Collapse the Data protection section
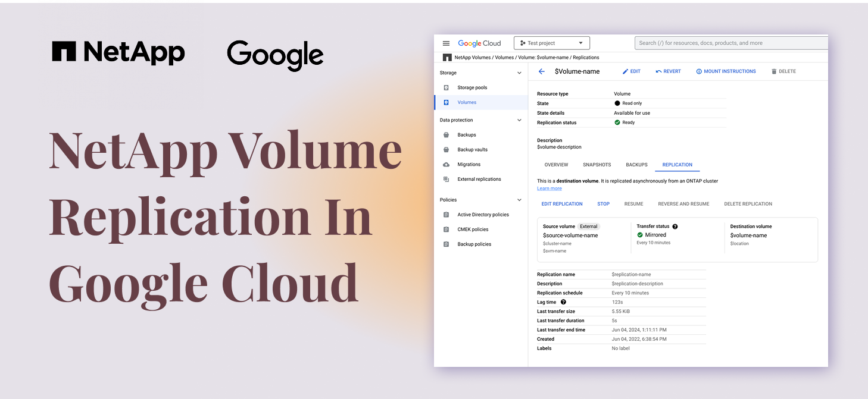This screenshot has height=399, width=868. coord(519,120)
